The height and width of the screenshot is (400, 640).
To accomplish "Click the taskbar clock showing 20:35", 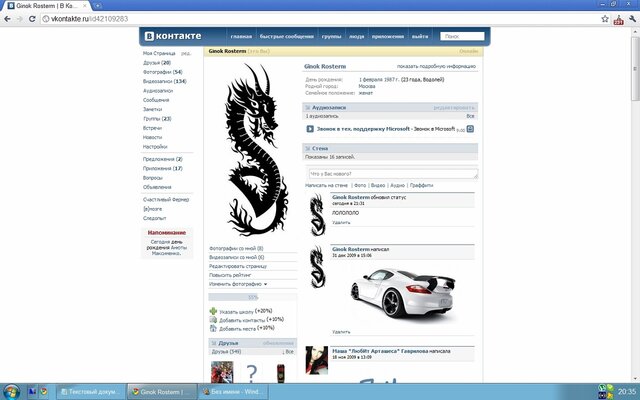I will tap(627, 392).
